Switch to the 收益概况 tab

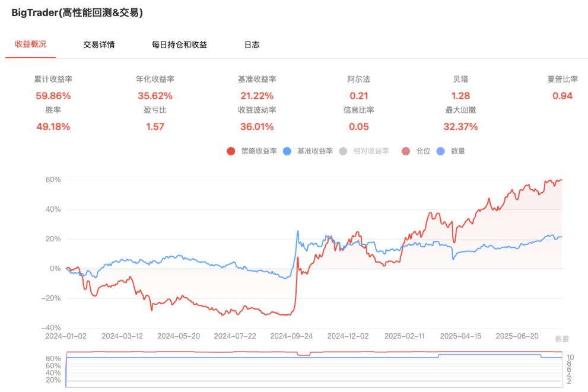pyautogui.click(x=30, y=44)
